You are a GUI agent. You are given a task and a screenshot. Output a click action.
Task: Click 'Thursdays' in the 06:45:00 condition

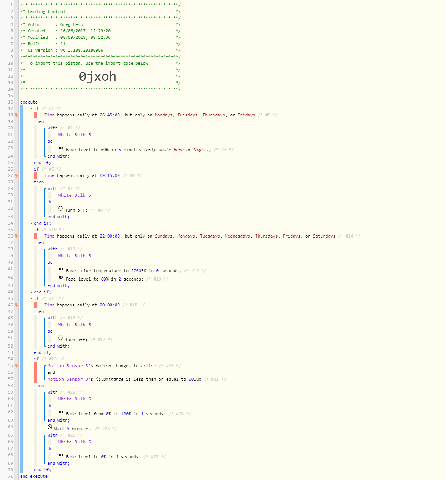tap(214, 115)
